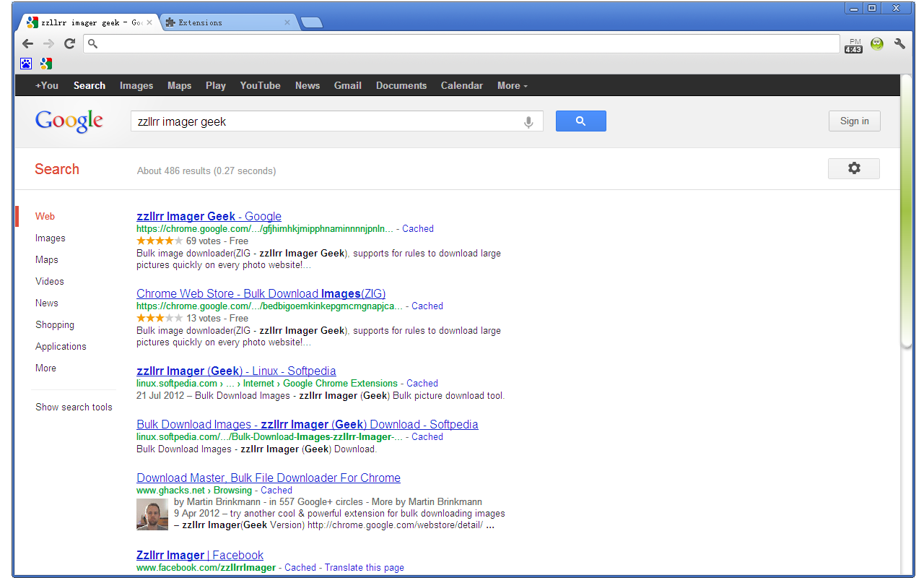Click Translate this page for Facebook result
The width and height of the screenshot is (924, 578).
click(x=365, y=567)
